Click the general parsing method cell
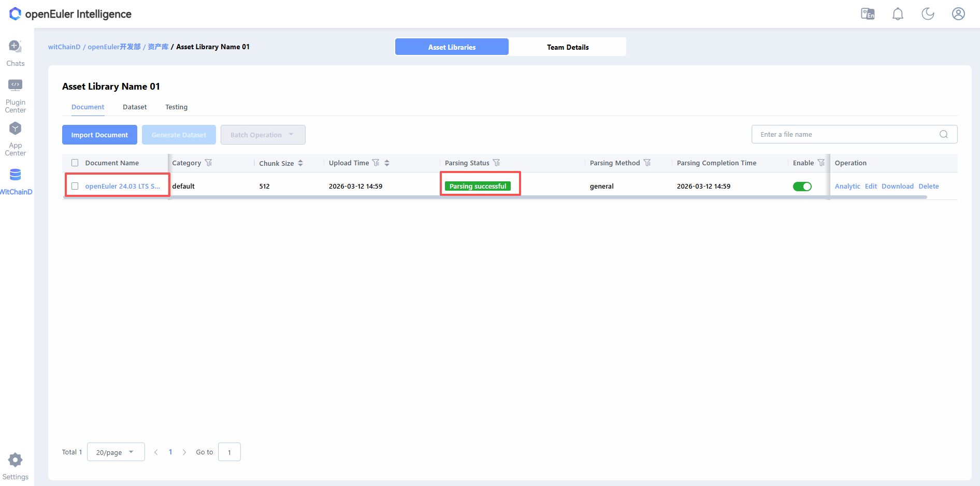Image resolution: width=980 pixels, height=486 pixels. (601, 186)
